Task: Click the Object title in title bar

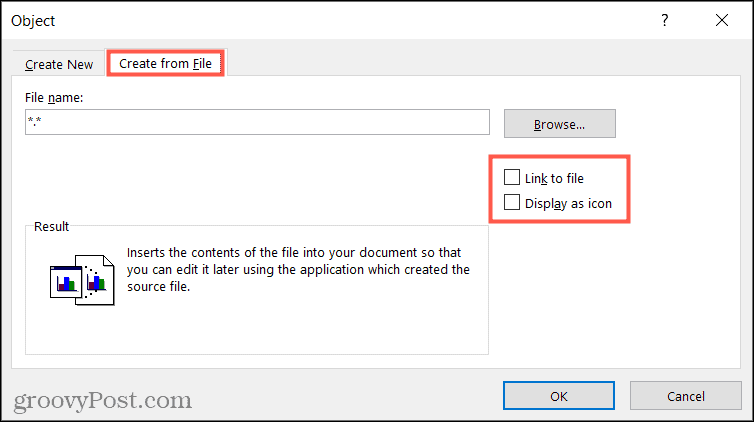Action: (x=35, y=20)
